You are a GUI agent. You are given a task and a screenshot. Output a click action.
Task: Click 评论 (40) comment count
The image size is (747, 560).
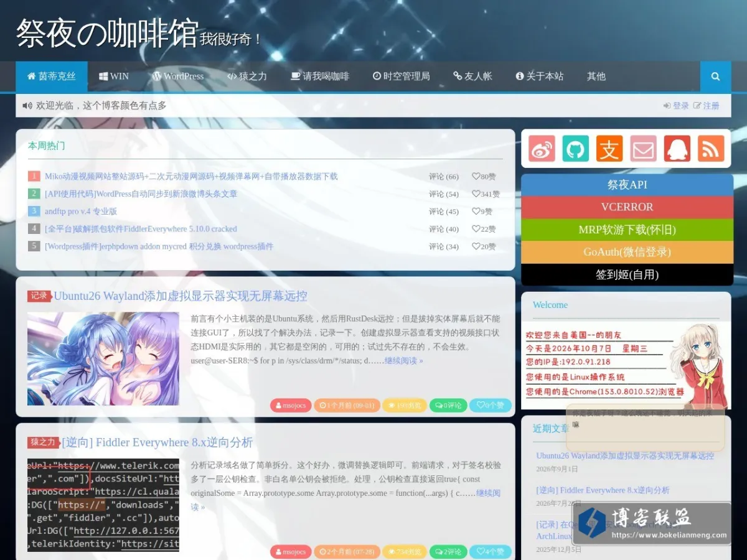click(444, 229)
